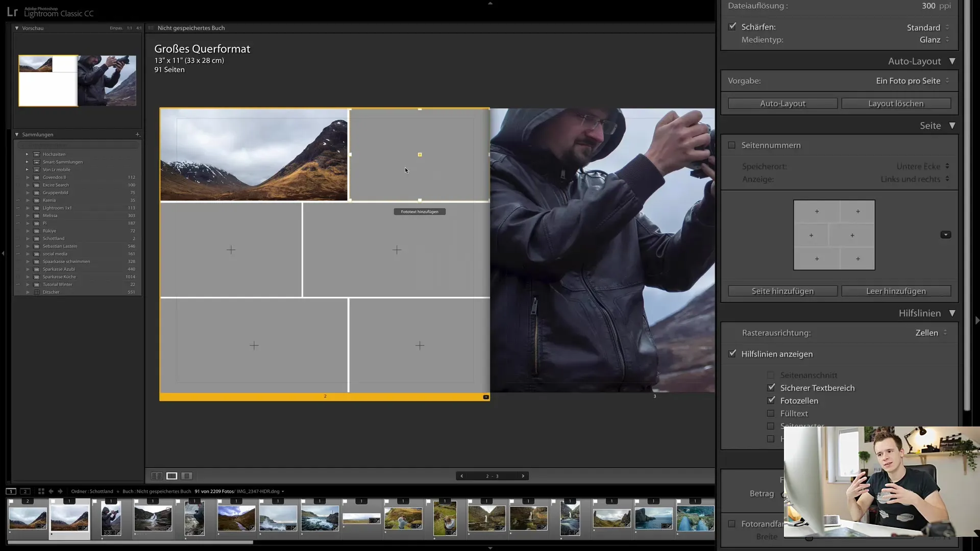Open Schärfen Standard dropdown
The height and width of the screenshot is (551, 980).
(x=928, y=27)
